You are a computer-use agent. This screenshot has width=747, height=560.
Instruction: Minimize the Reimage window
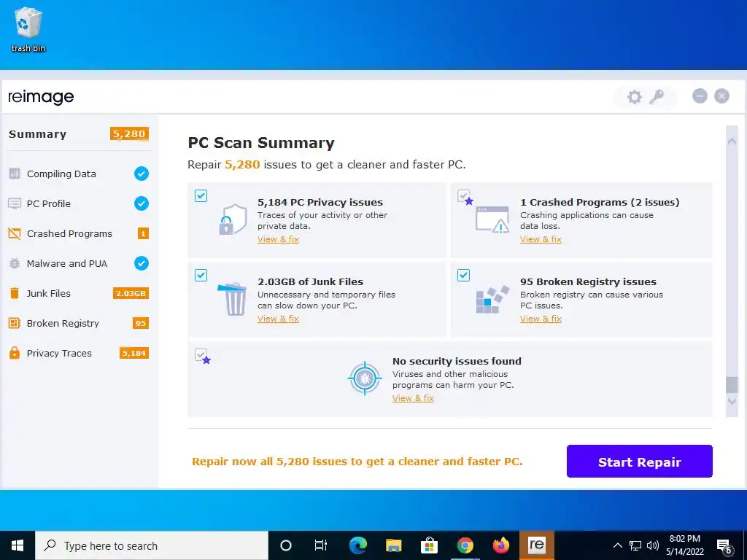click(x=700, y=96)
